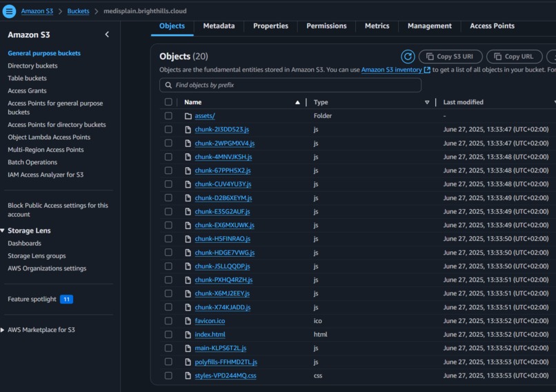The height and width of the screenshot is (392, 556).
Task: Select checkbox for index.html
Action: (168, 335)
